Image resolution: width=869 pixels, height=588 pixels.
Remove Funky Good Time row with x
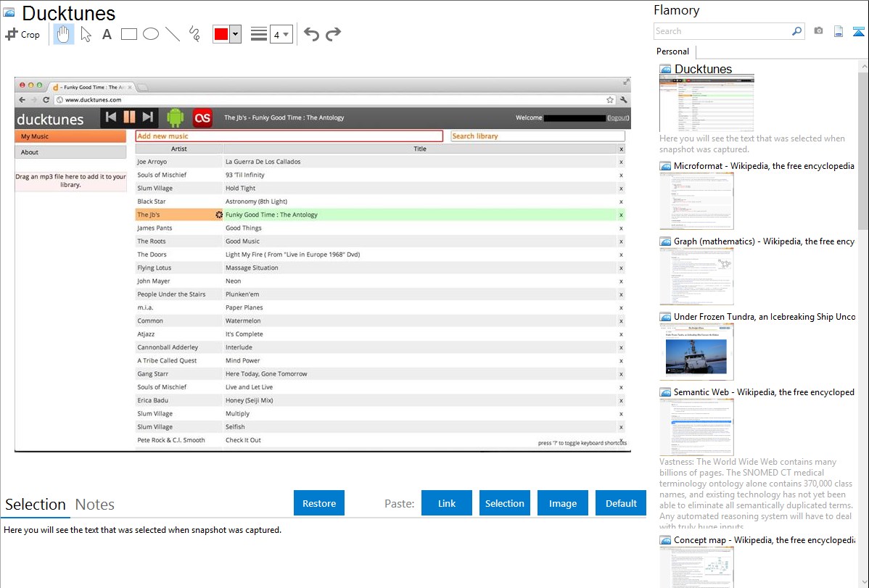[x=621, y=215]
